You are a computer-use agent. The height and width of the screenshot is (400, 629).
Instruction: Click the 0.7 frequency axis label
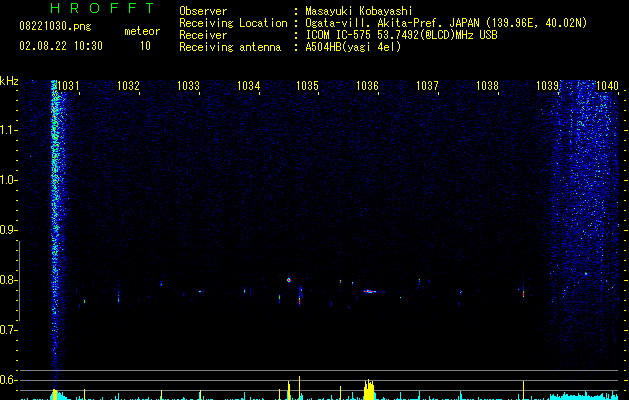[8, 330]
